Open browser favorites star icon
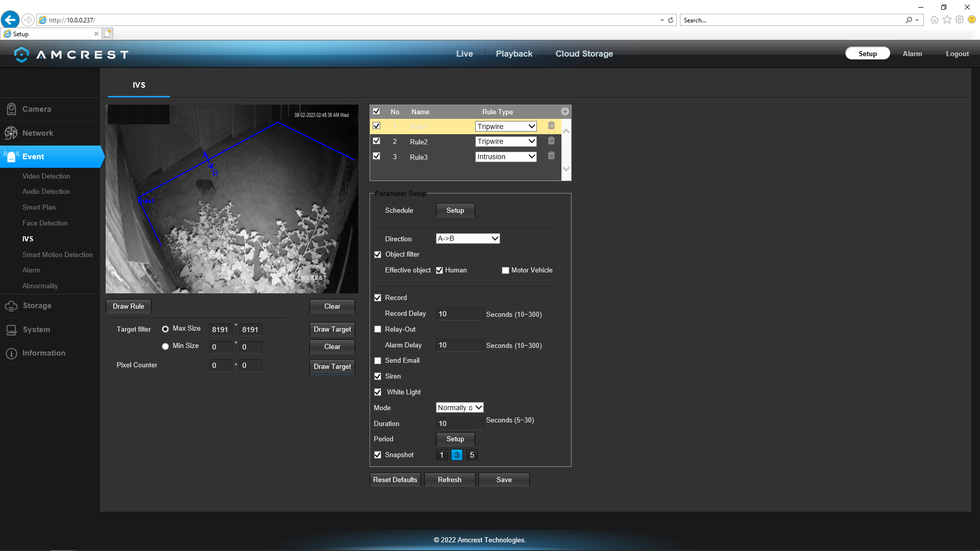This screenshot has width=980, height=551. tap(947, 20)
